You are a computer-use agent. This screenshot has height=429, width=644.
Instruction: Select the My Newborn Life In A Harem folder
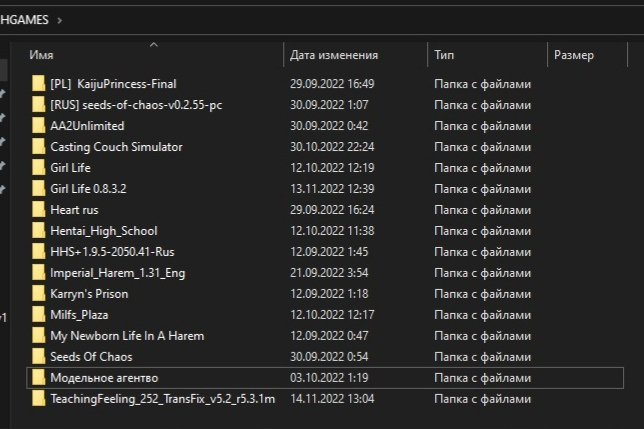point(127,336)
